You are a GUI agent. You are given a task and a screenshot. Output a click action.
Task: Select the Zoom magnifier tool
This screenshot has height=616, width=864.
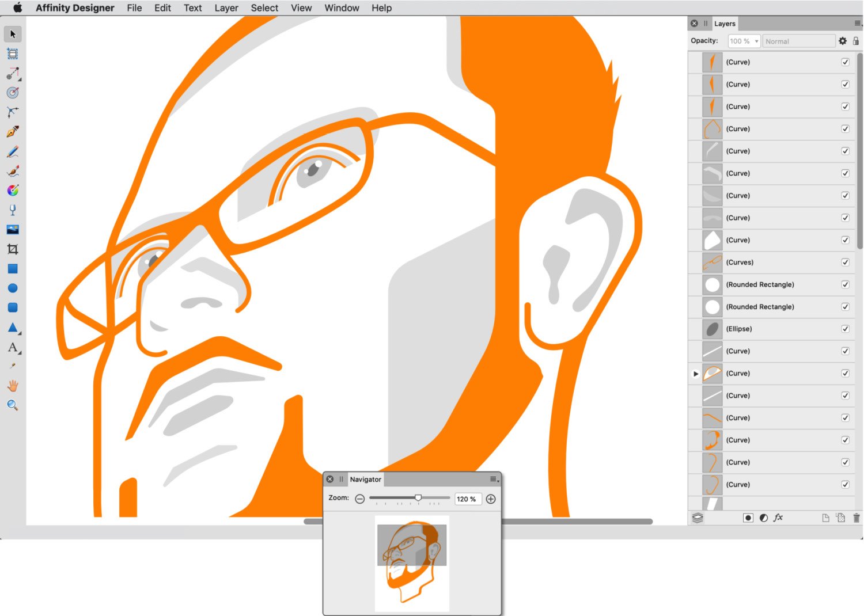pos(13,405)
